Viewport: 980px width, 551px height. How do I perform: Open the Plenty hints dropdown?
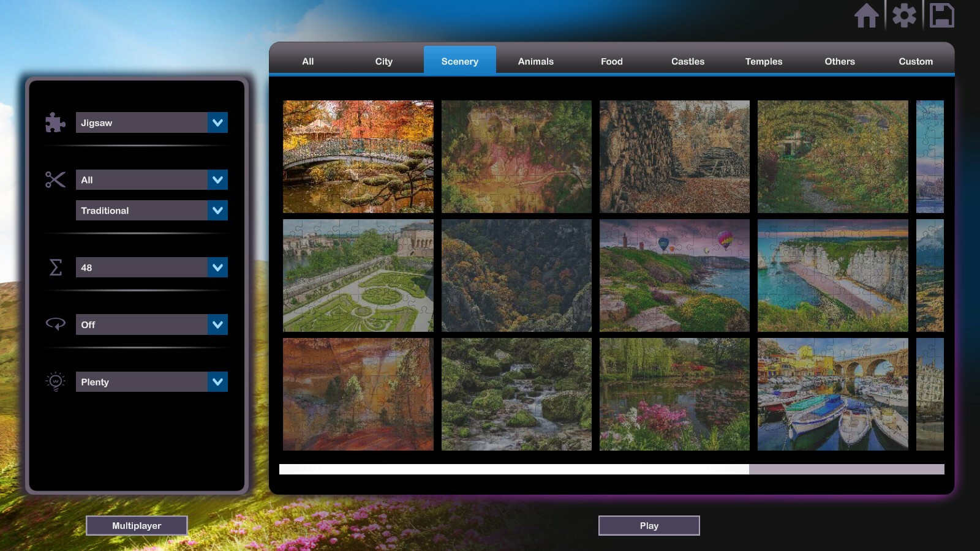(151, 381)
